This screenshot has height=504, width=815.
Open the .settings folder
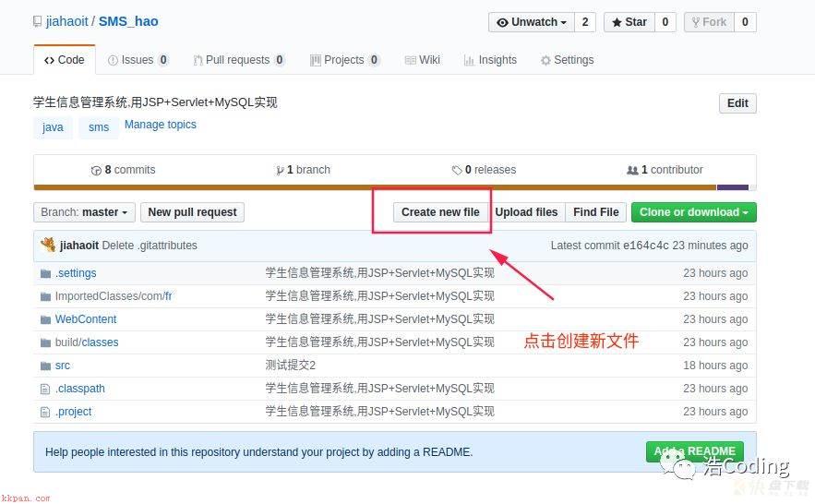pyautogui.click(x=76, y=273)
